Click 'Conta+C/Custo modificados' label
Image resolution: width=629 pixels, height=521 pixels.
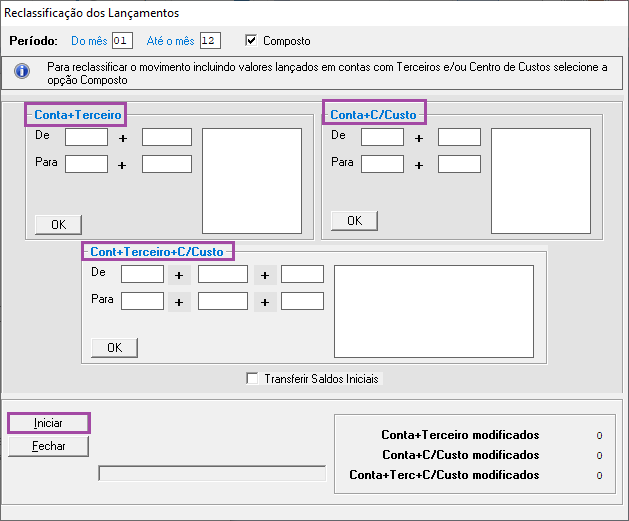[461, 455]
